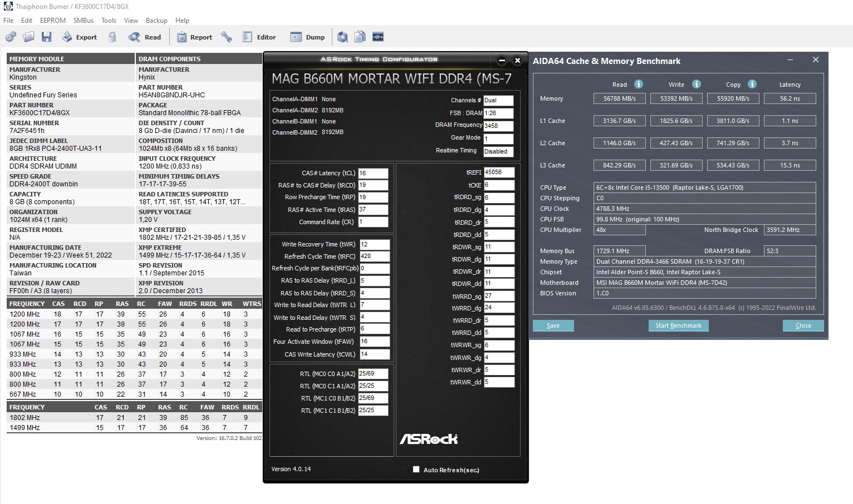Image resolution: width=853 pixels, height=504 pixels.
Task: Enable the Auto Refresh(sec) checkbox
Action: tap(416, 470)
